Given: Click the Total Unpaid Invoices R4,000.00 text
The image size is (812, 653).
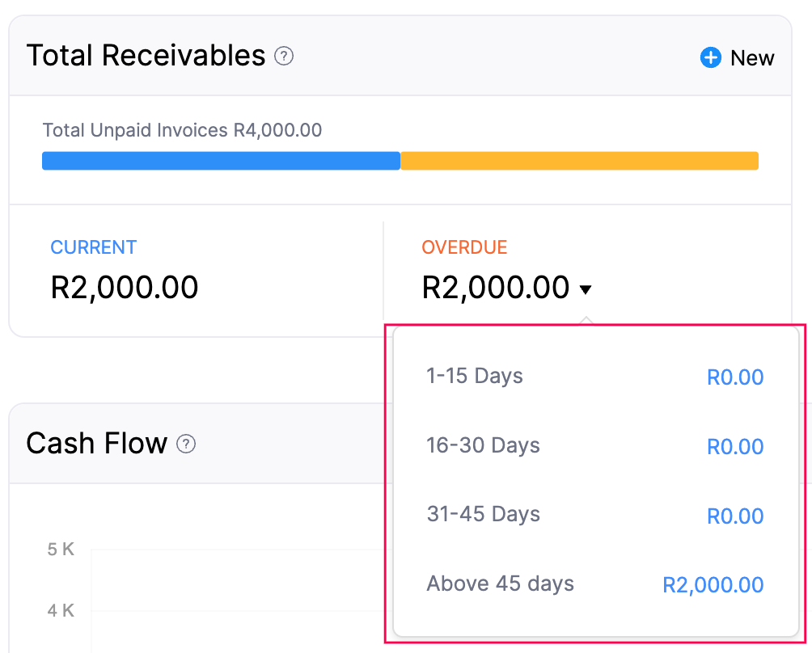Looking at the screenshot, I should [x=181, y=129].
